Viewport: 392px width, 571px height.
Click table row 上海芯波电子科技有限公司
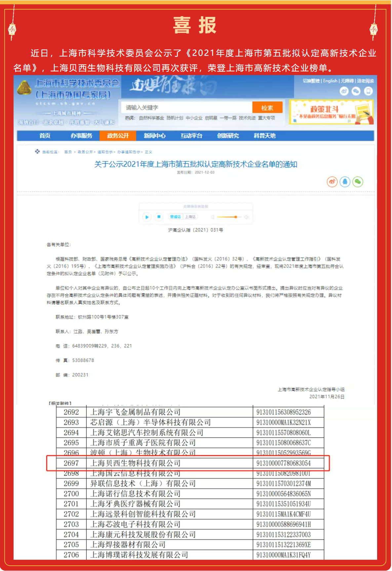pyautogui.click(x=190, y=524)
